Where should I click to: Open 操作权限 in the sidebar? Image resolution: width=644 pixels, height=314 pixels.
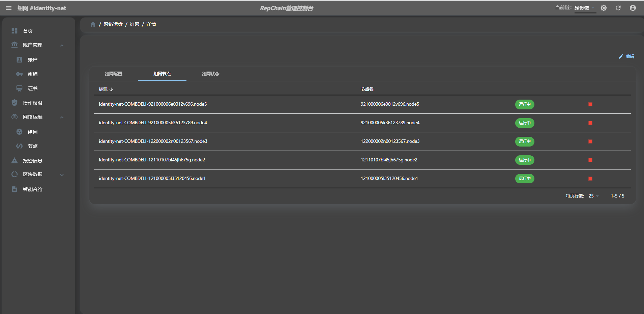32,103
